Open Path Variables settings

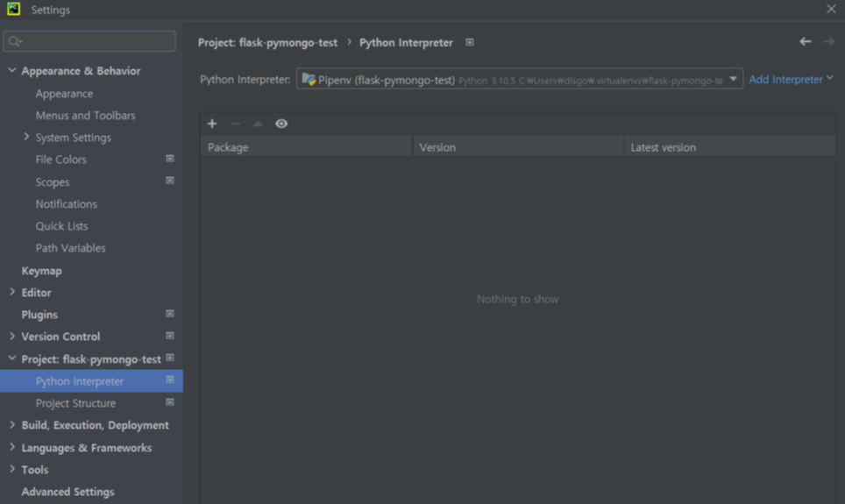[x=71, y=248]
